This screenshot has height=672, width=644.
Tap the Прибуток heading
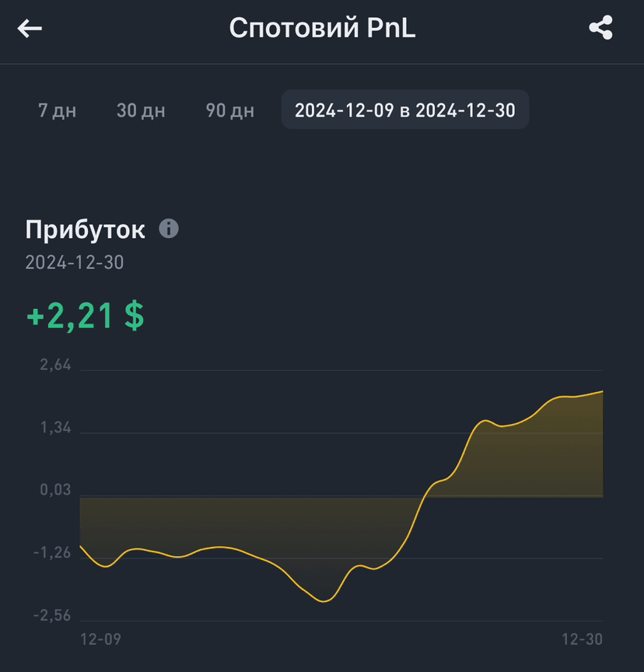(x=85, y=229)
